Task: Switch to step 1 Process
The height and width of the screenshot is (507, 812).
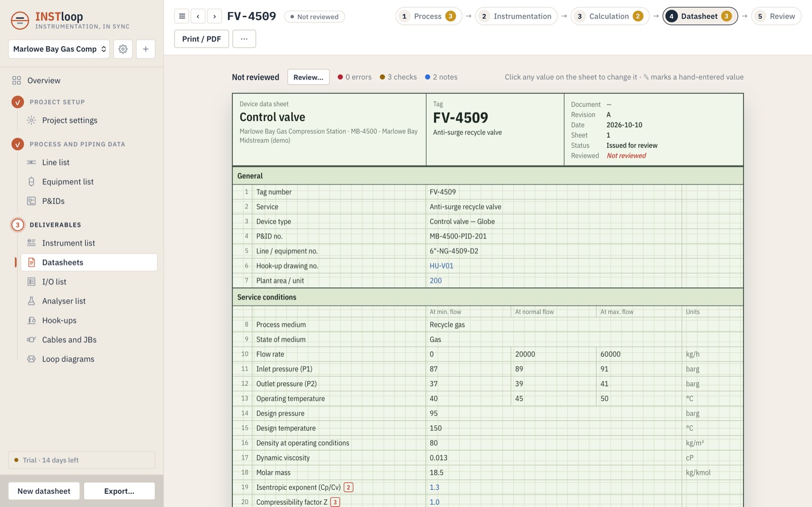Action: pyautogui.click(x=428, y=16)
